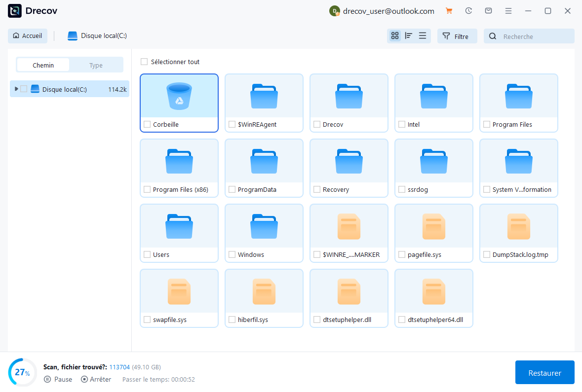Check the dtsetuphelper64.dll checkbox
This screenshot has height=392, width=582.
pos(402,320)
